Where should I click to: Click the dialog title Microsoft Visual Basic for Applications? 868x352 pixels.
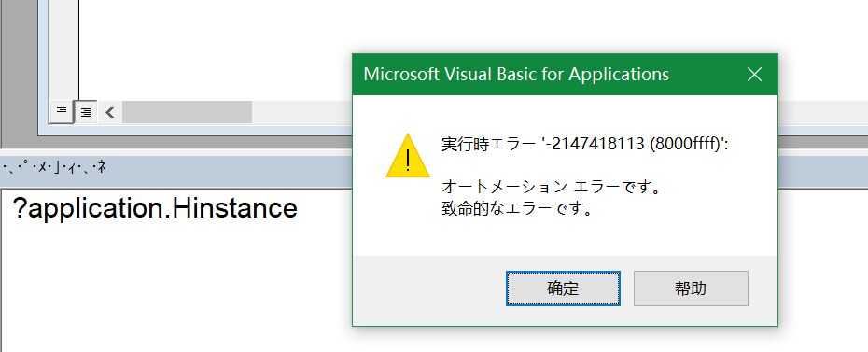516,74
